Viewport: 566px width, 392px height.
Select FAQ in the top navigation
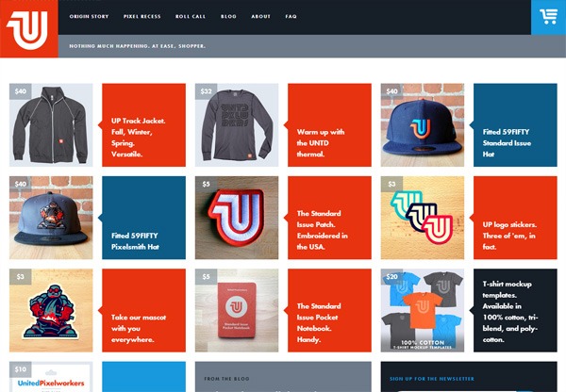point(291,16)
